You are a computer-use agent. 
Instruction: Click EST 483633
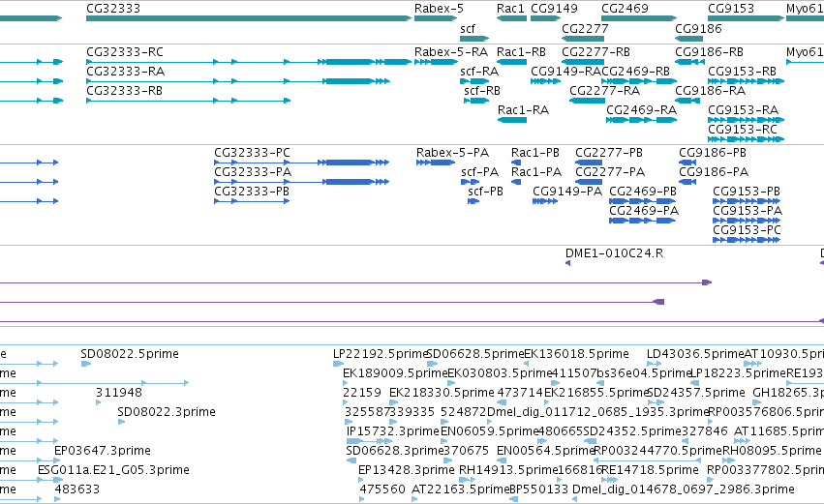tap(76, 489)
